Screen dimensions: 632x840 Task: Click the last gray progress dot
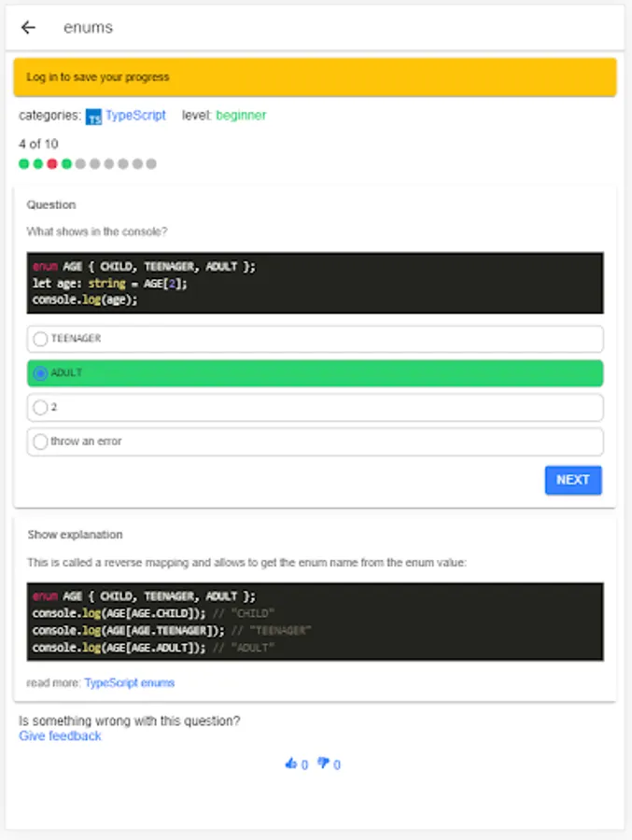pyautogui.click(x=151, y=164)
